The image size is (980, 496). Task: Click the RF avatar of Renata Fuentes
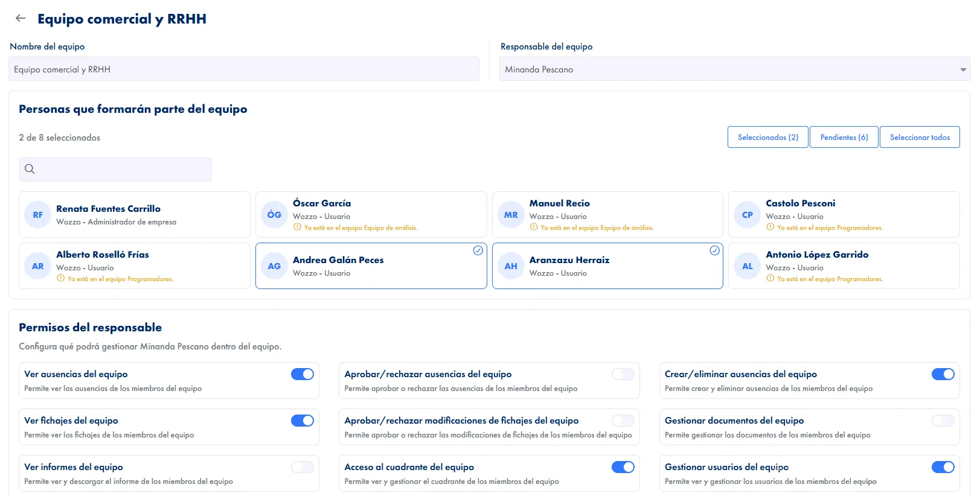pos(37,215)
